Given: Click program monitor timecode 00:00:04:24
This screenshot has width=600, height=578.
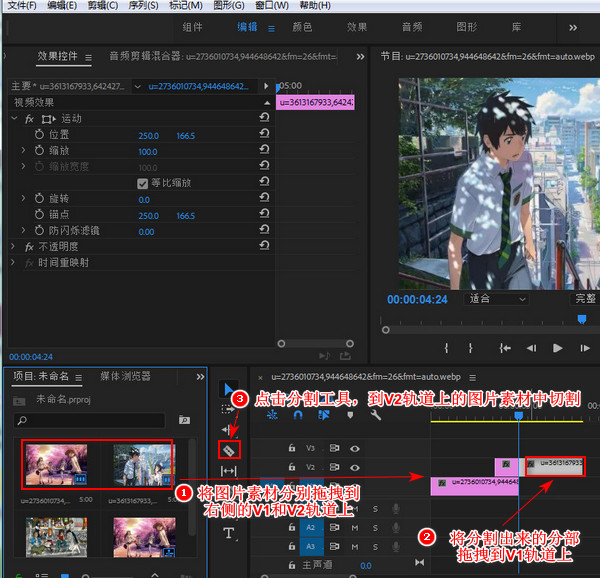Looking at the screenshot, I should point(417,300).
